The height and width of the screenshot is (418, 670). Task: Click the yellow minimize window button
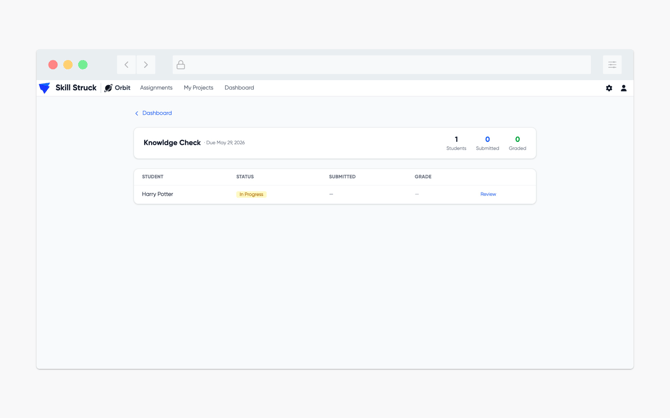click(x=68, y=65)
